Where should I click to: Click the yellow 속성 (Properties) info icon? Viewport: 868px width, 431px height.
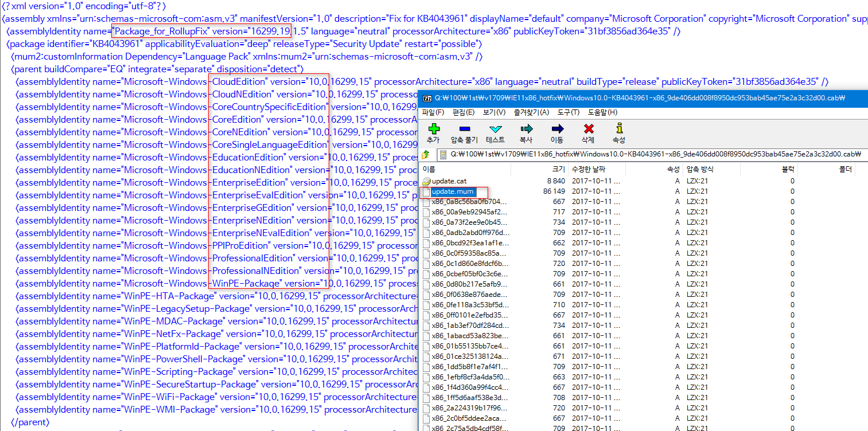(x=618, y=128)
